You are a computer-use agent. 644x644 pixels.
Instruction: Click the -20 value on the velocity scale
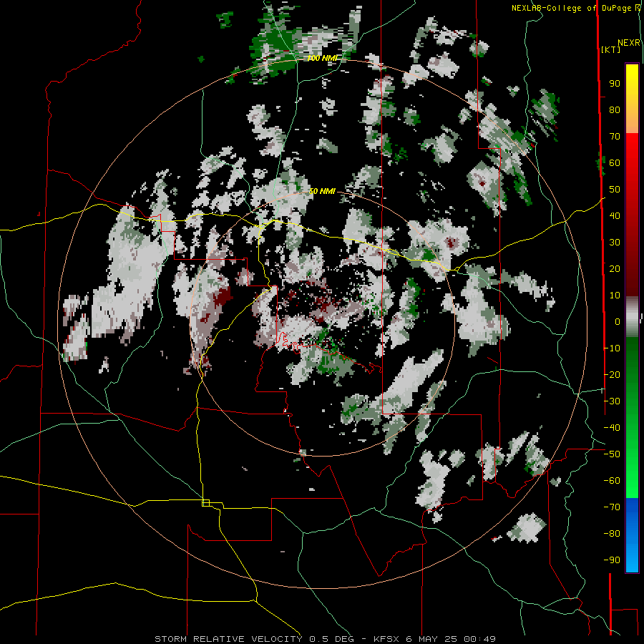click(612, 374)
